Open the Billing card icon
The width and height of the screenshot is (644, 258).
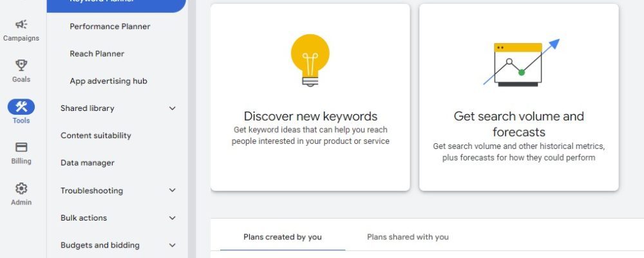(x=21, y=148)
